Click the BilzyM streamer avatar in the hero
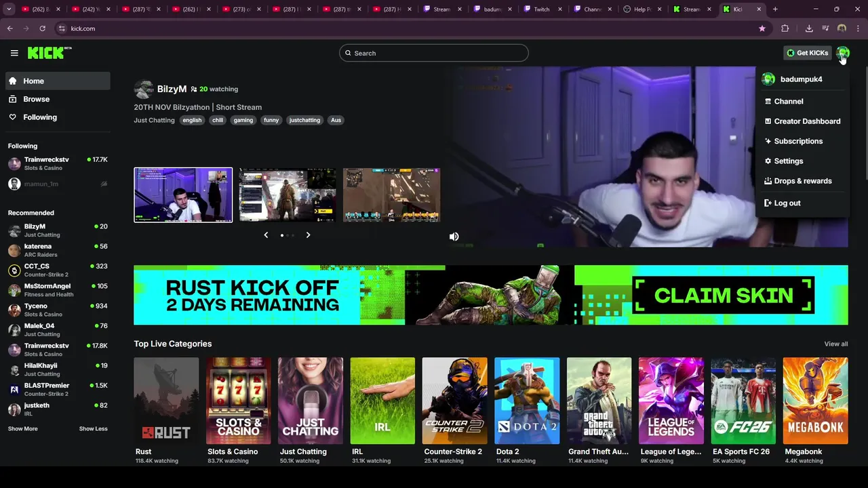 (144, 89)
